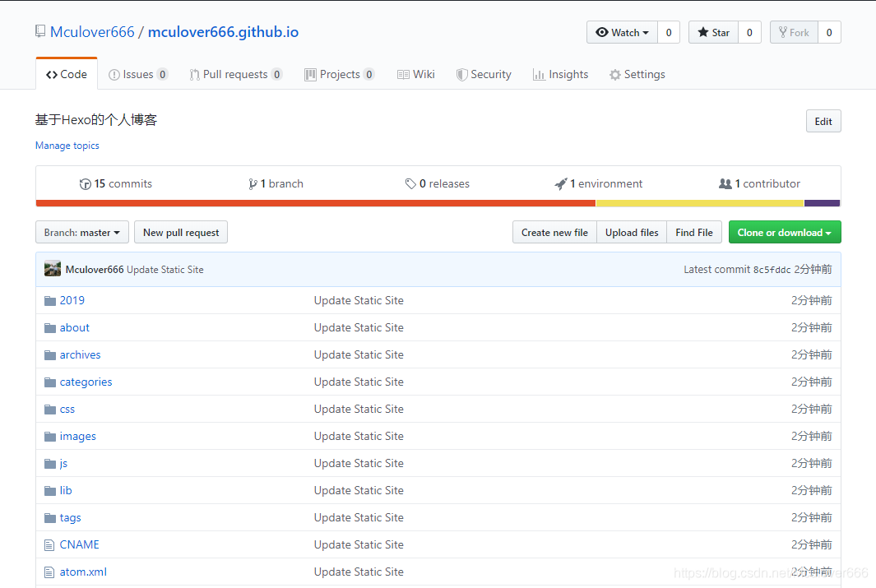Open the Wiki tab
This screenshot has height=588, width=876.
point(415,74)
